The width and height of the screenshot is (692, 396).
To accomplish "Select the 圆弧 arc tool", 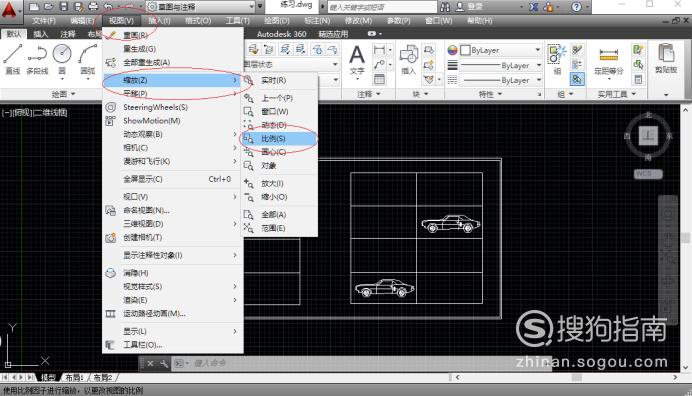I will (x=87, y=60).
